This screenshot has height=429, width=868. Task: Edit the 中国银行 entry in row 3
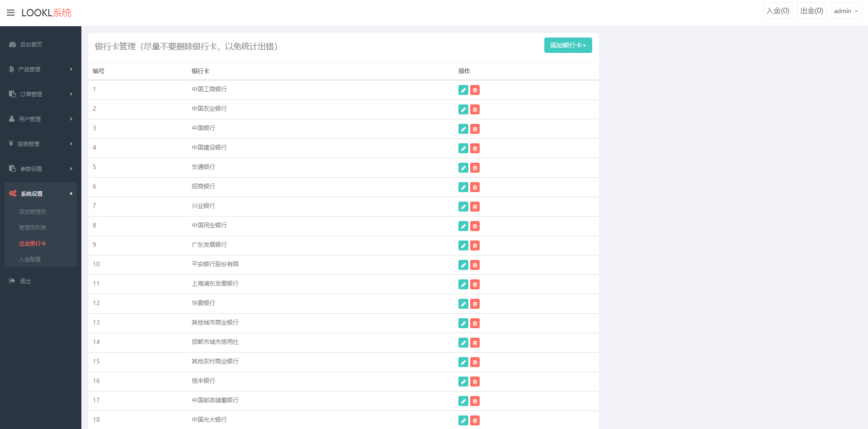[463, 129]
